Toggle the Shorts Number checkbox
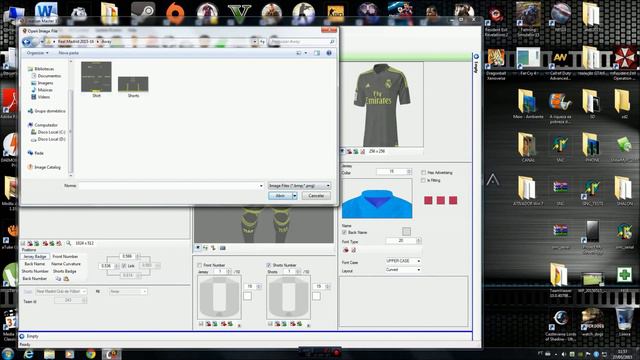 click(269, 265)
